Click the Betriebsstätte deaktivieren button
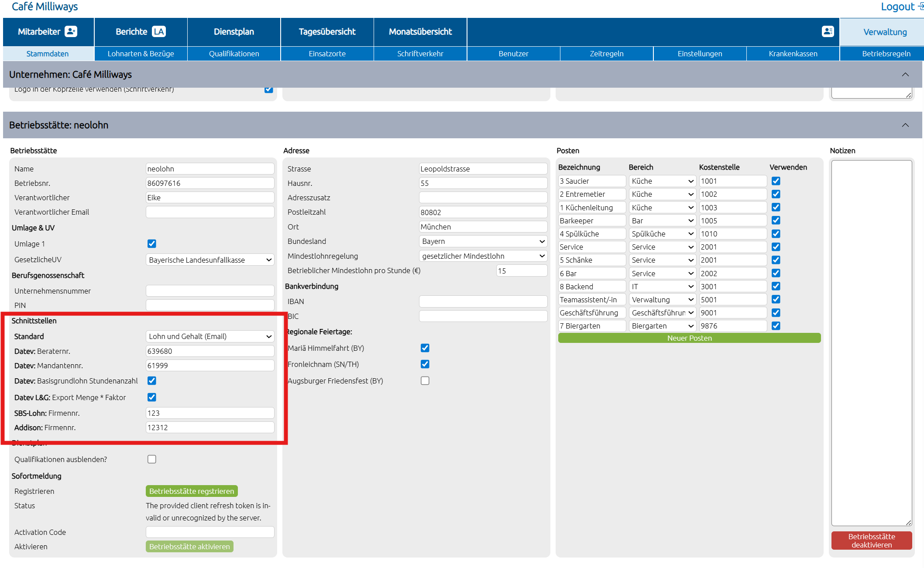The height and width of the screenshot is (568, 924). (x=872, y=541)
